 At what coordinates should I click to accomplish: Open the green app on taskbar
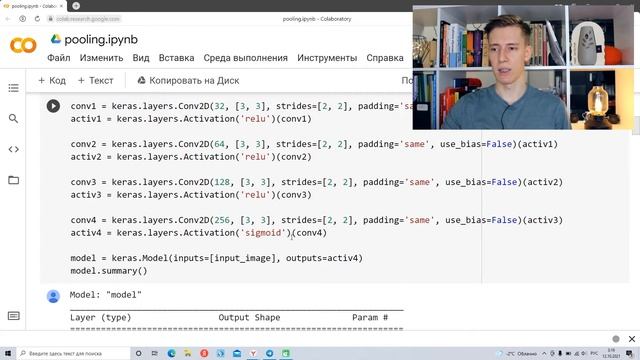[x=286, y=353]
